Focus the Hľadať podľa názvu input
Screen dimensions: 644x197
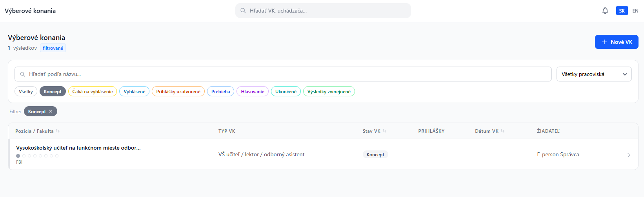283,74
